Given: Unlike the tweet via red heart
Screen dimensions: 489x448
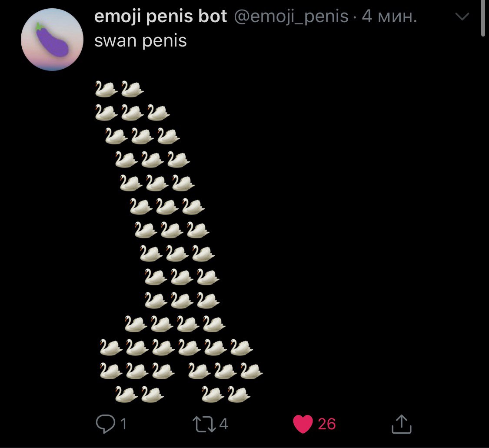Looking at the screenshot, I should 303,424.
